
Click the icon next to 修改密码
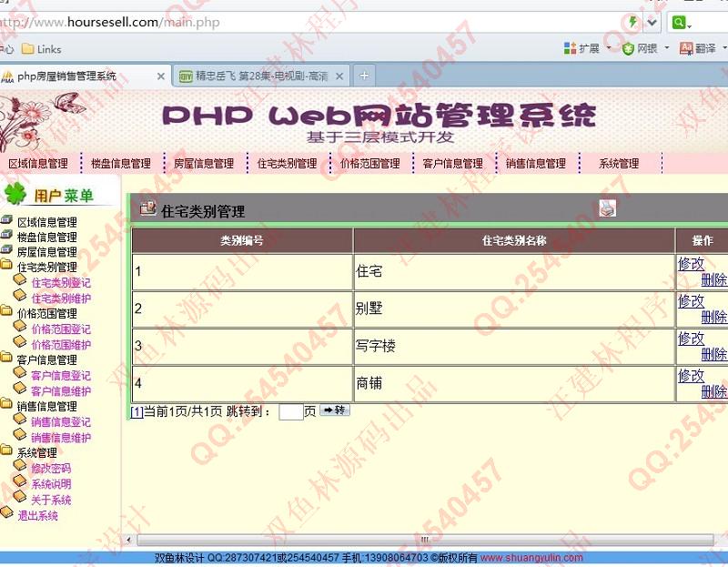(20, 465)
